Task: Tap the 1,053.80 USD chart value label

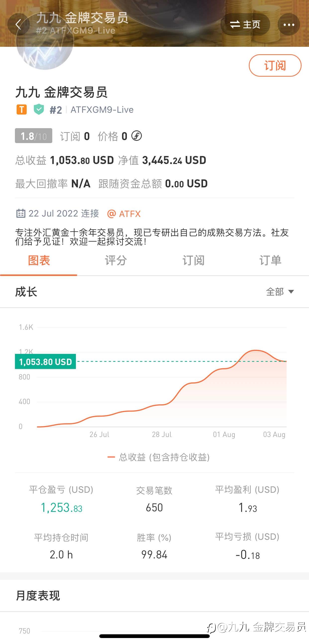Action: pyautogui.click(x=46, y=362)
